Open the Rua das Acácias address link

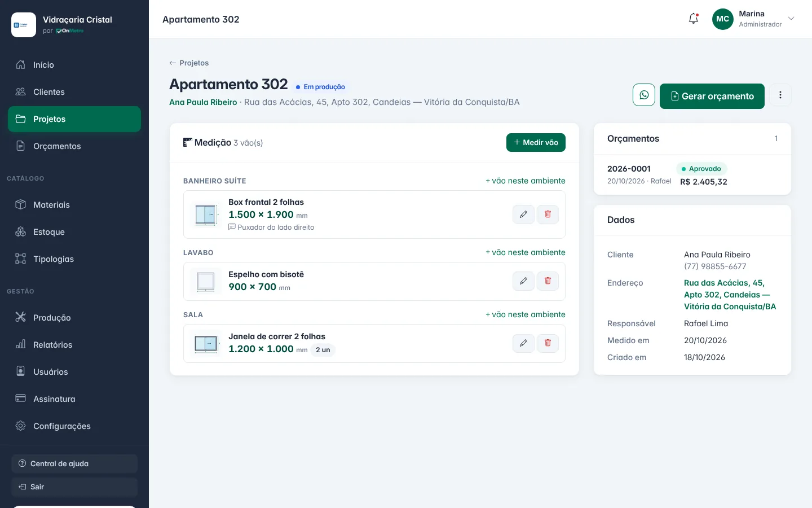pyautogui.click(x=730, y=295)
